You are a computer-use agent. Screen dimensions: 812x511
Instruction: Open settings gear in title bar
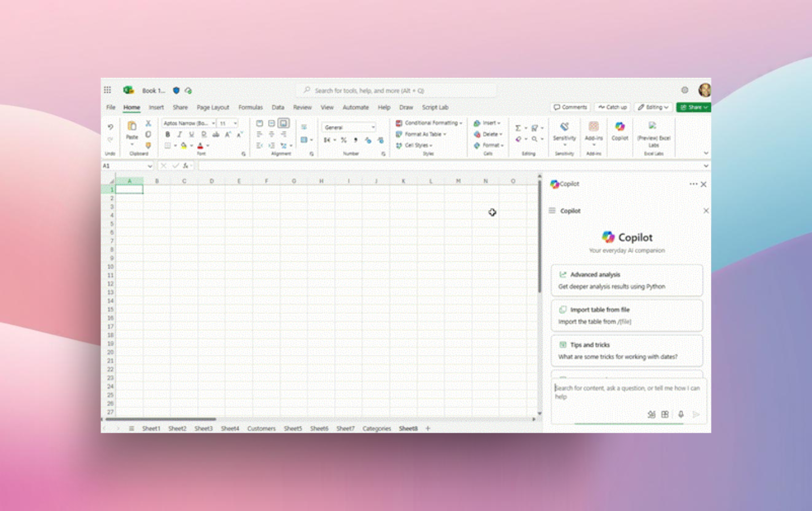coord(685,90)
